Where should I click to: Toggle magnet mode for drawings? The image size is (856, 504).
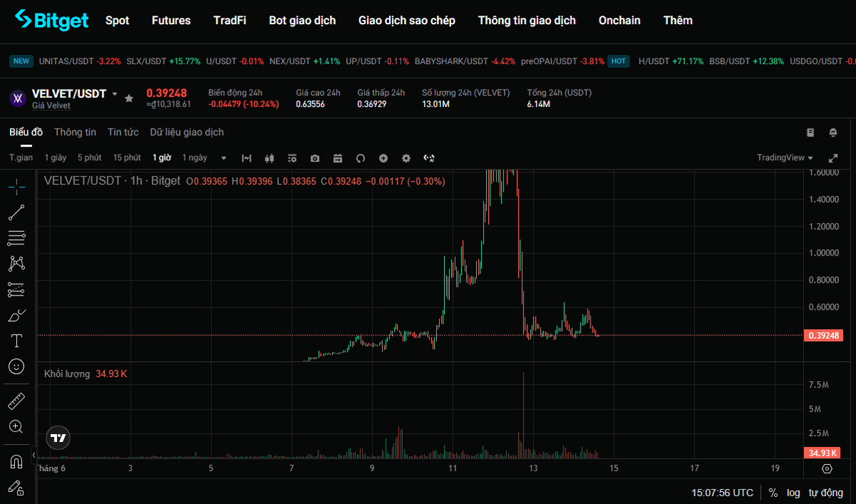(x=16, y=462)
